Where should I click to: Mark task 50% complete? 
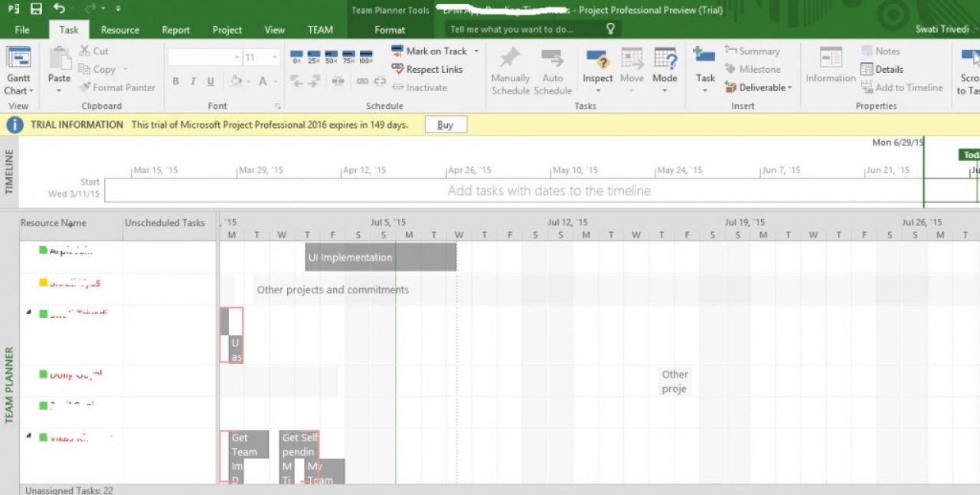[x=331, y=56]
